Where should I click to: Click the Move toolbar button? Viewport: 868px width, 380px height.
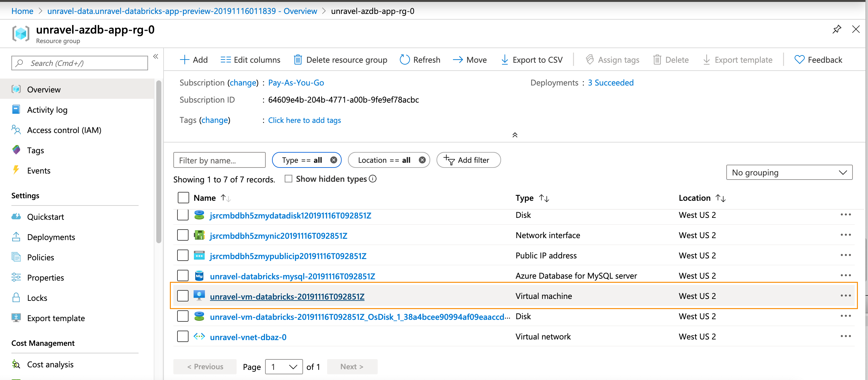(470, 60)
